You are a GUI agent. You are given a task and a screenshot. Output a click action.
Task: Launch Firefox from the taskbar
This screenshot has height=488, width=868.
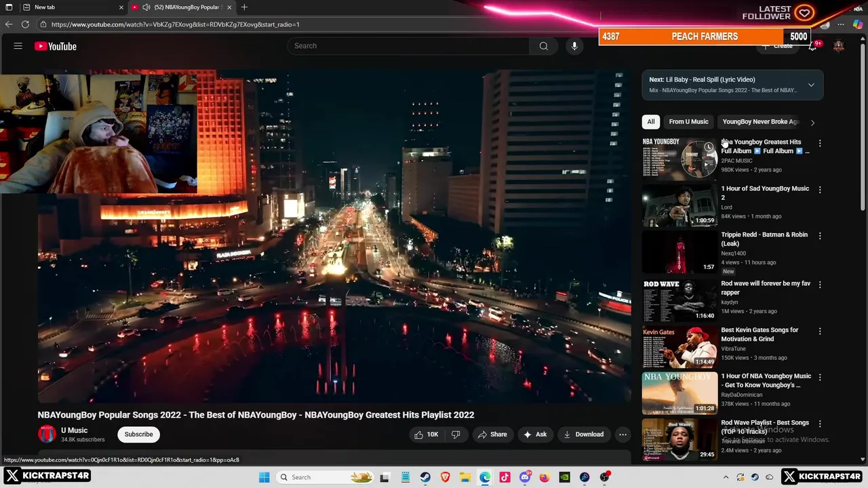pyautogui.click(x=545, y=477)
